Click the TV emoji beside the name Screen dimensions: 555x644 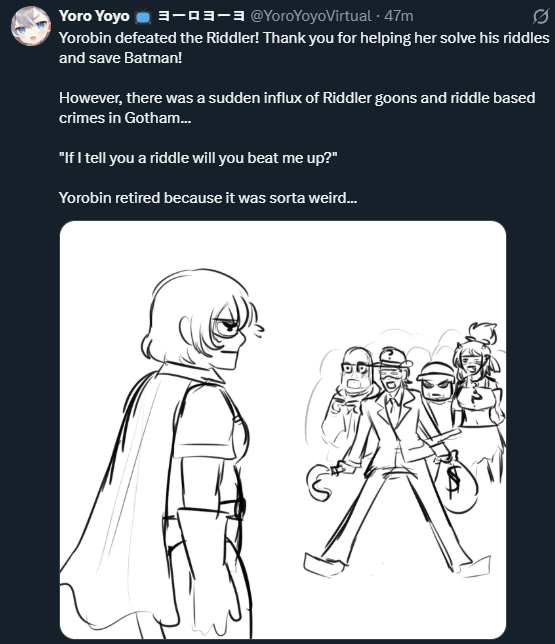[143, 16]
